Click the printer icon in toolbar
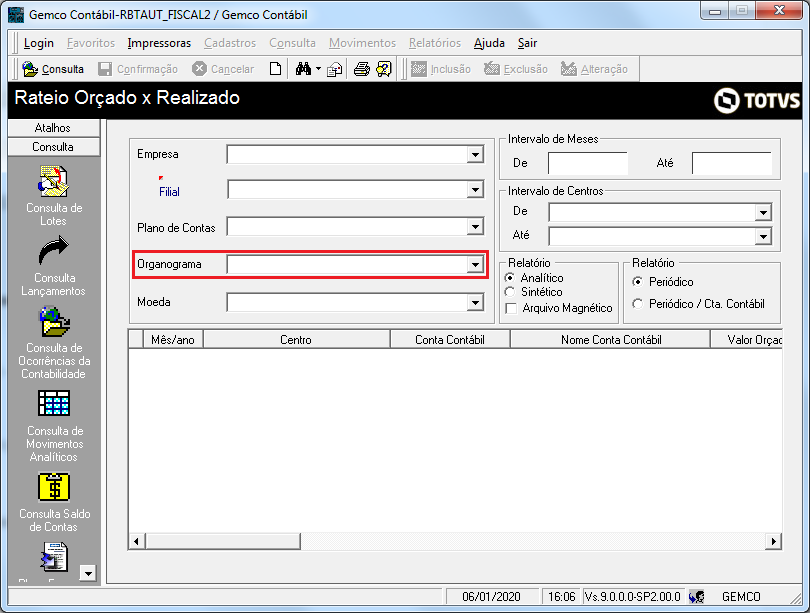Viewport: 810px width, 613px height. click(x=362, y=69)
